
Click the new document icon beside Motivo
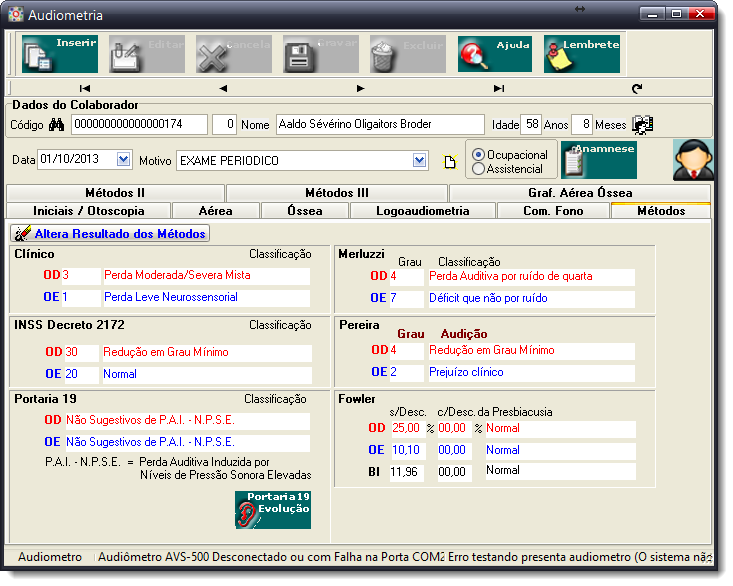(450, 162)
